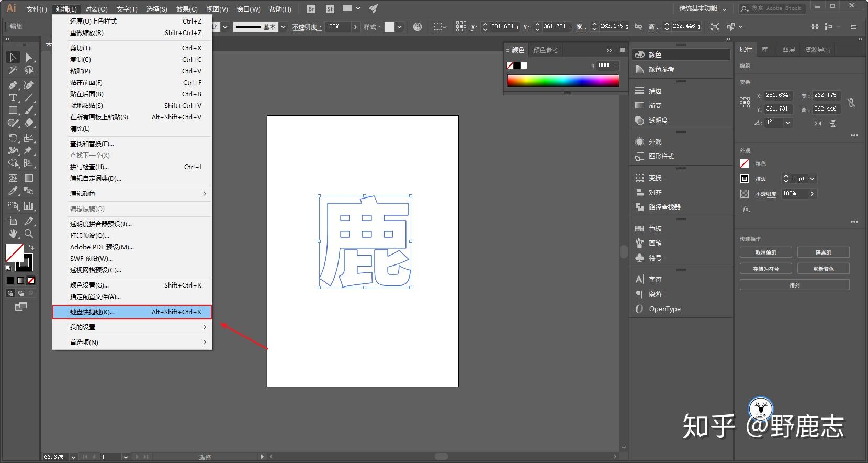Select the Type tool in toolbar
The width and height of the screenshot is (868, 463).
point(13,97)
